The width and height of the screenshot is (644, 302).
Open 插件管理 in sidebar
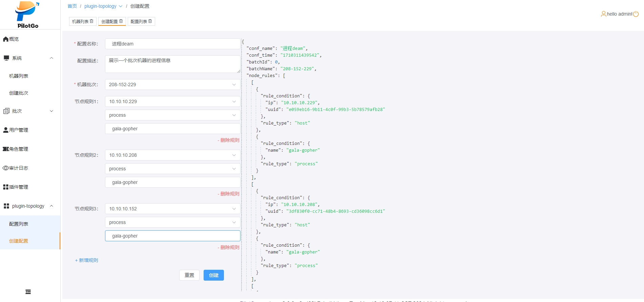click(18, 187)
